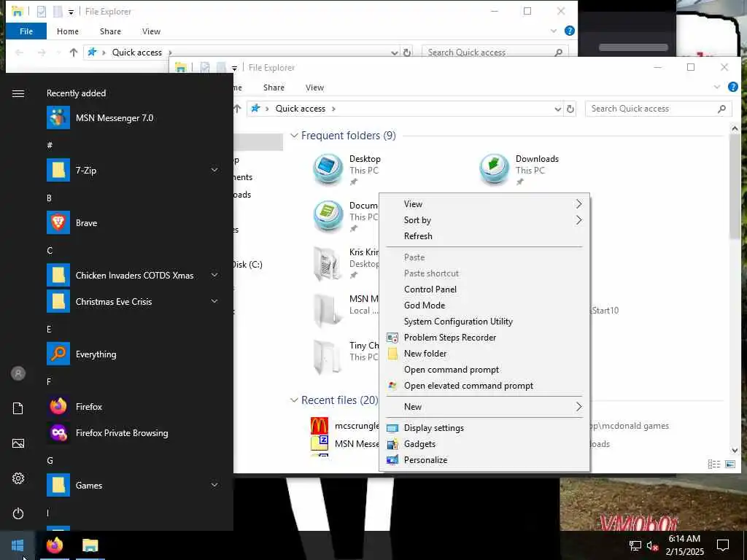Select God Mode in context menu
This screenshot has height=560, width=747.
point(484,306)
